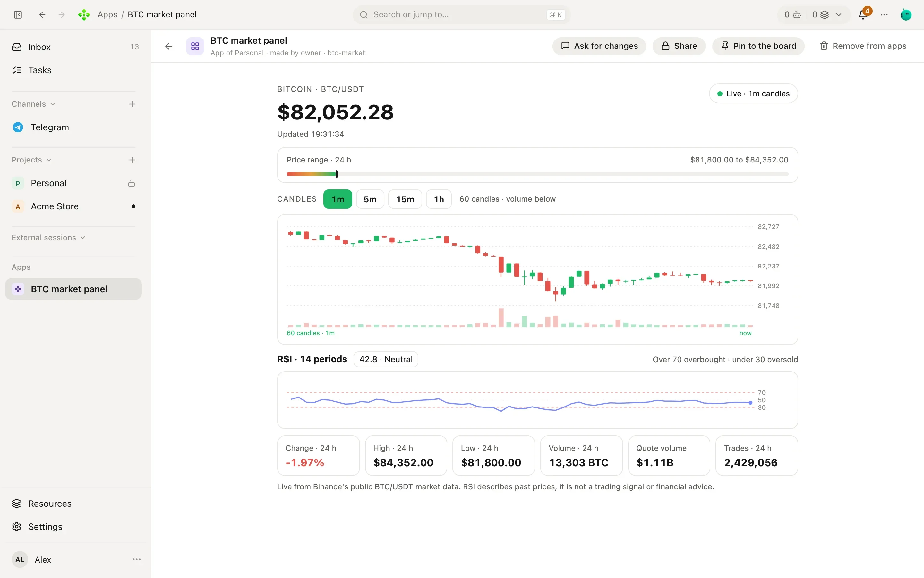Click the Live 1m candles status pill
Viewport: 924px width, 578px height.
(753, 94)
